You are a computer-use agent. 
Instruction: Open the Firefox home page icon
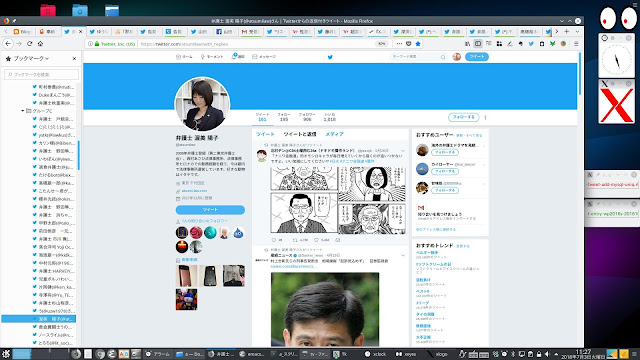coord(40,44)
